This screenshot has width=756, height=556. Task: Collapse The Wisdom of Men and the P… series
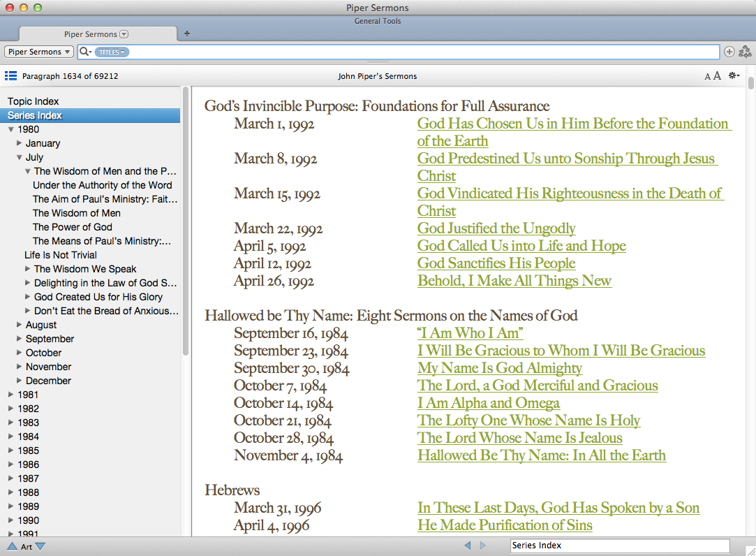(28, 171)
